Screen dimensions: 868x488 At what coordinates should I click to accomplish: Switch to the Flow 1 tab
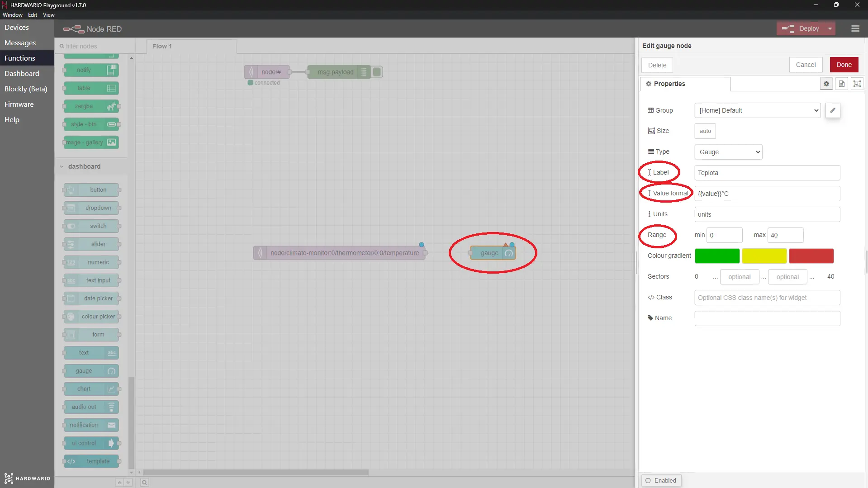click(x=192, y=46)
